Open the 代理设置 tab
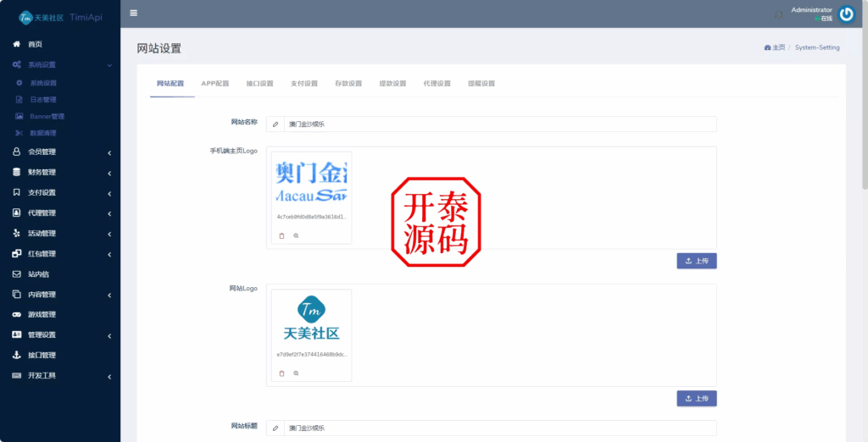This screenshot has width=868, height=442. pos(437,84)
